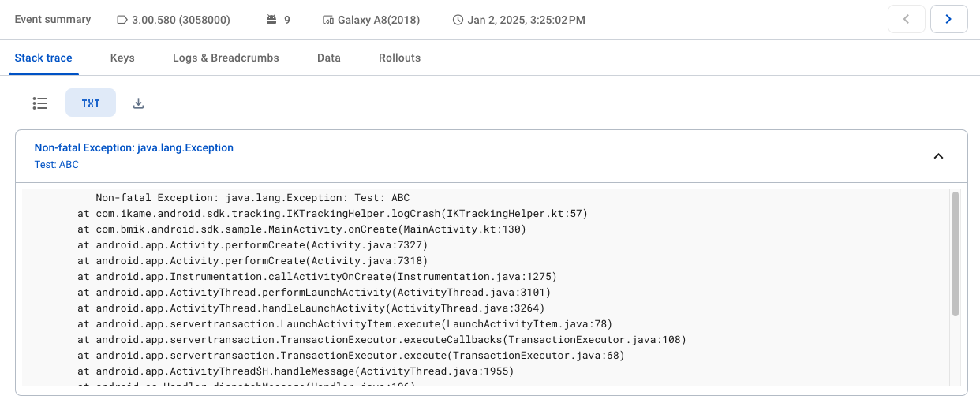
Task: Click the MainActivity.onCreate stack trace line
Action: point(301,229)
